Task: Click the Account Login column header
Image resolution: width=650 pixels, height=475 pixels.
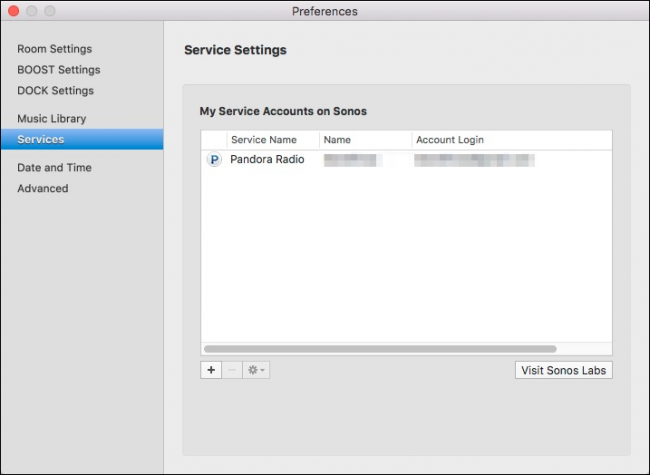Action: [452, 140]
